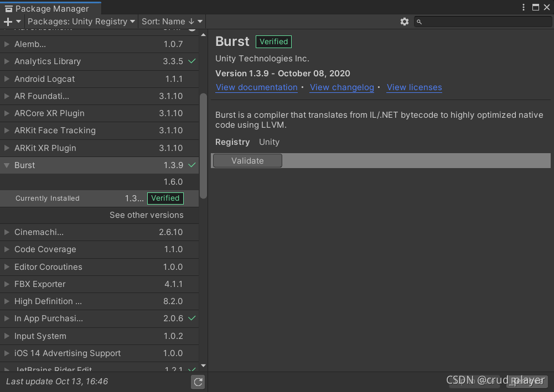Expand the Android Logcat package
Image resolution: width=554 pixels, height=392 pixels.
6,79
